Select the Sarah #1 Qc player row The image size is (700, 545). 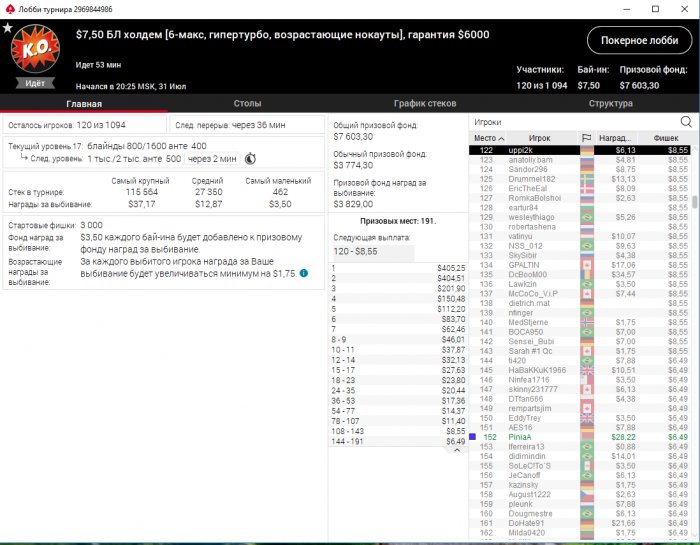coord(579,351)
